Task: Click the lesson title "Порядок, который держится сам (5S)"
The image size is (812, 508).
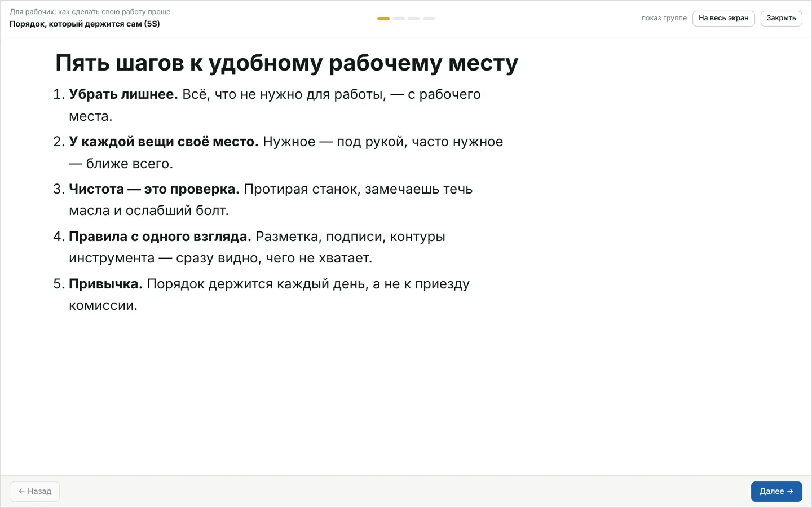Action: pos(85,24)
